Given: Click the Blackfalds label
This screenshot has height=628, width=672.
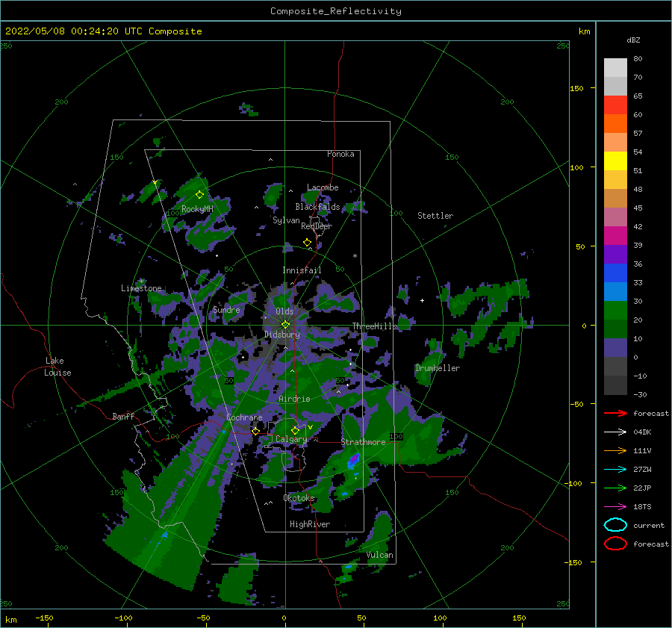Looking at the screenshot, I should tap(317, 207).
